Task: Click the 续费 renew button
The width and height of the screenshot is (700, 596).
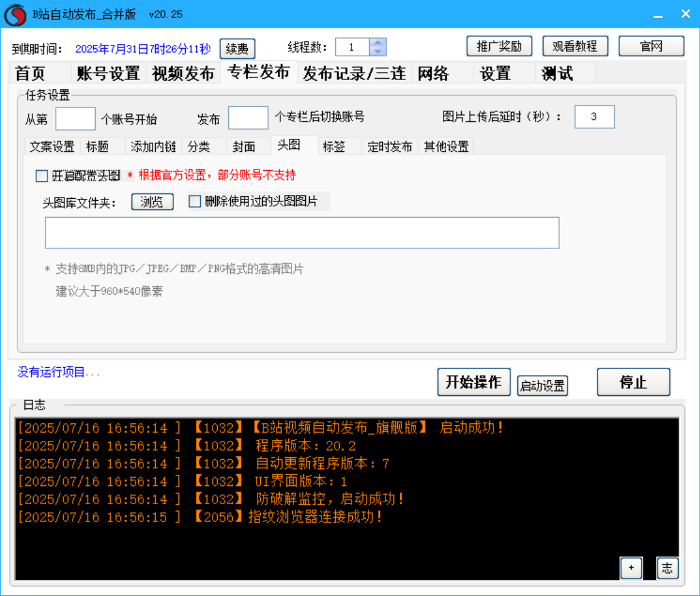Action: click(237, 49)
